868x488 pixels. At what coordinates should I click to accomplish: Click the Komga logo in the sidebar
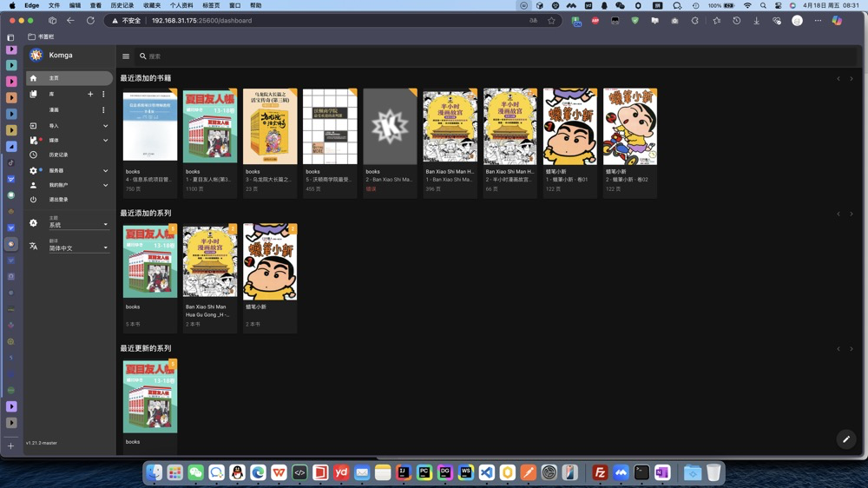coord(36,55)
